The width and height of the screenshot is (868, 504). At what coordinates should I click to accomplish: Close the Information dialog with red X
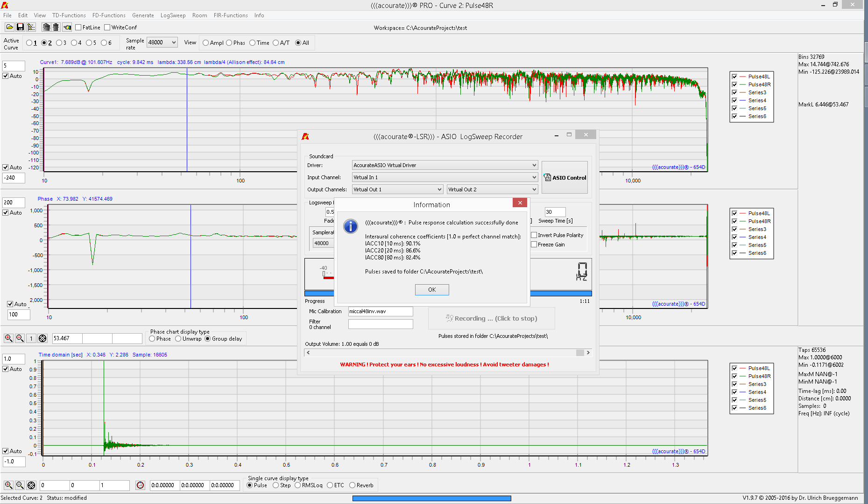(520, 203)
